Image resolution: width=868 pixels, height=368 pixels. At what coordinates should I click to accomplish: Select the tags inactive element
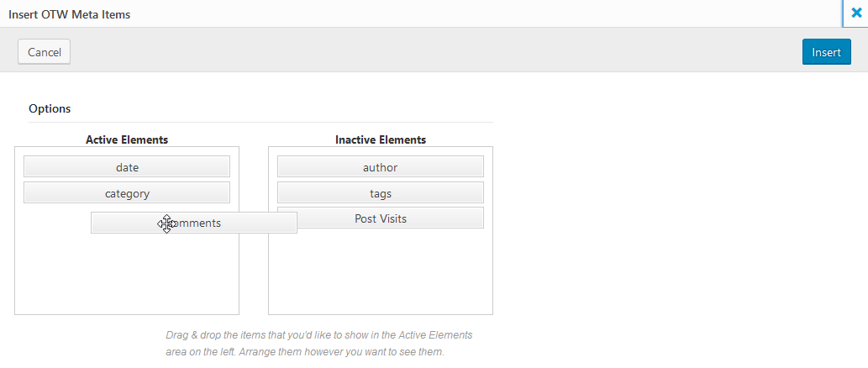pyautogui.click(x=380, y=193)
